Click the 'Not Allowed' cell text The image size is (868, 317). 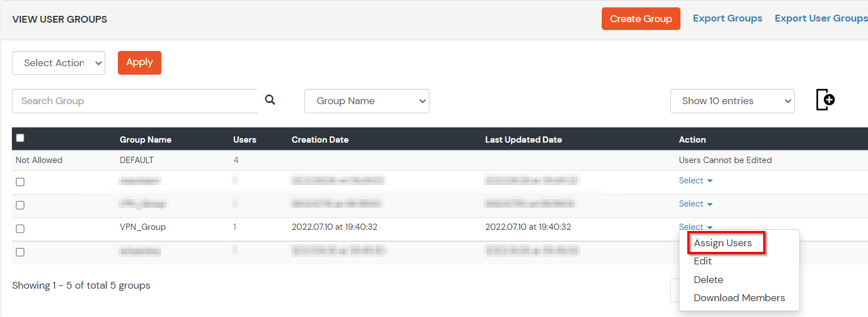tap(39, 160)
